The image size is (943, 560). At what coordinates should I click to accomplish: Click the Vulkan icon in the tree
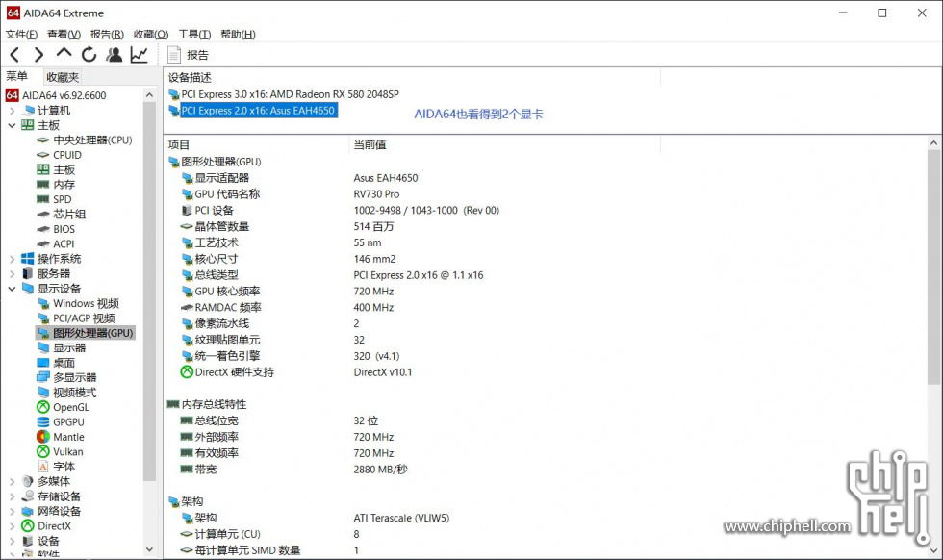(43, 451)
